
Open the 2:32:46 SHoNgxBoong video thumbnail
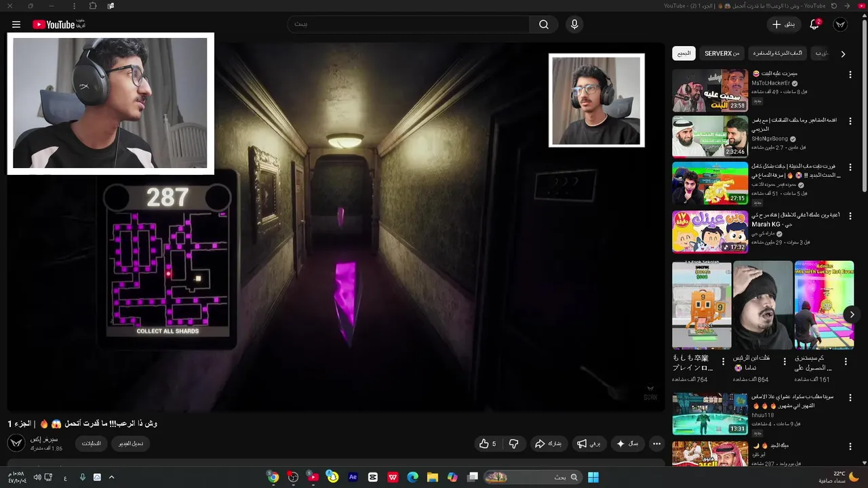(710, 137)
